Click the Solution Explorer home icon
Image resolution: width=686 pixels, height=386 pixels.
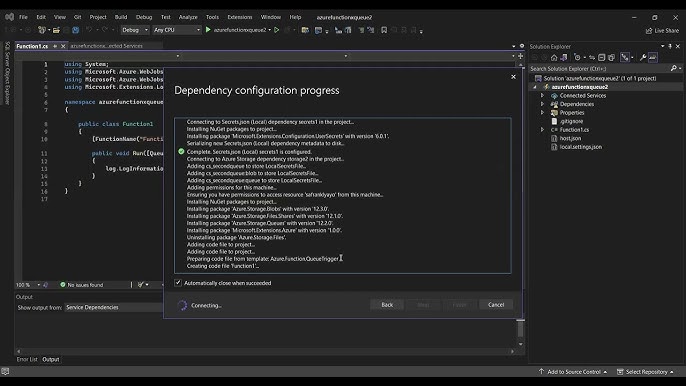554,58
